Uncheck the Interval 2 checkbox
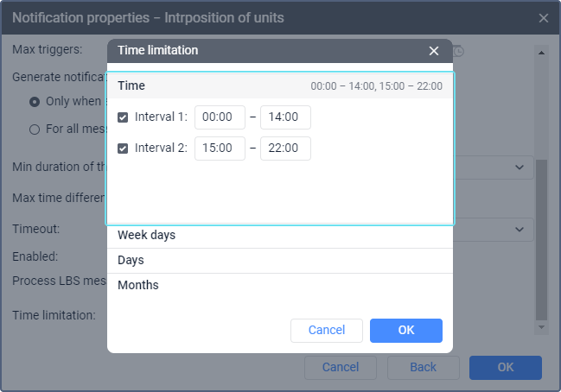 tap(123, 149)
